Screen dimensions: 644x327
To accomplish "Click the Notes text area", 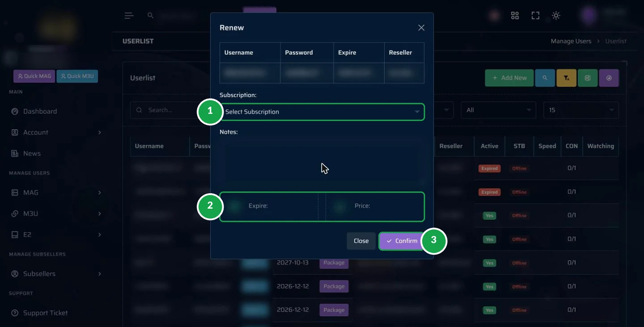I will pyautogui.click(x=322, y=161).
